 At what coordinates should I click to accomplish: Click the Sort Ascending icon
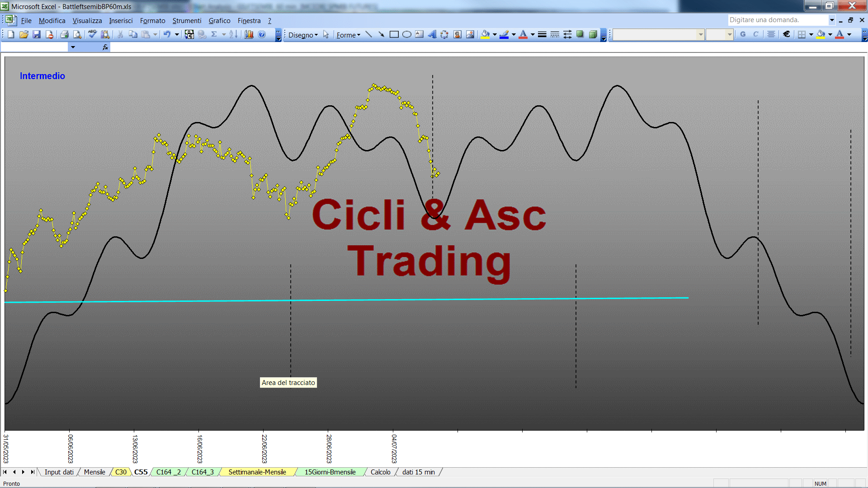coord(233,34)
